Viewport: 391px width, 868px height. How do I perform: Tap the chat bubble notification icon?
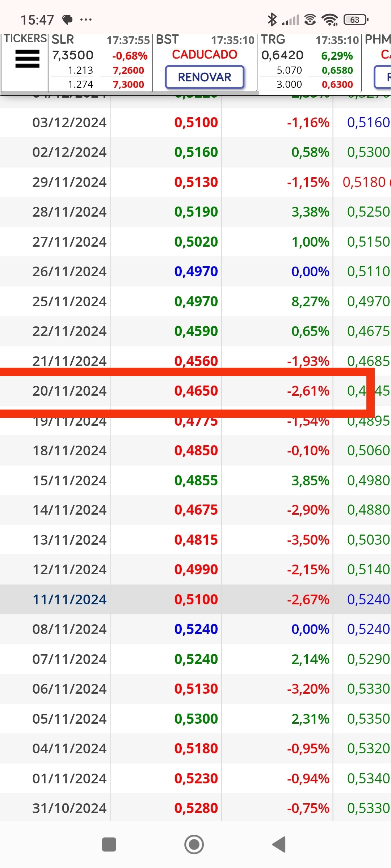[68, 20]
